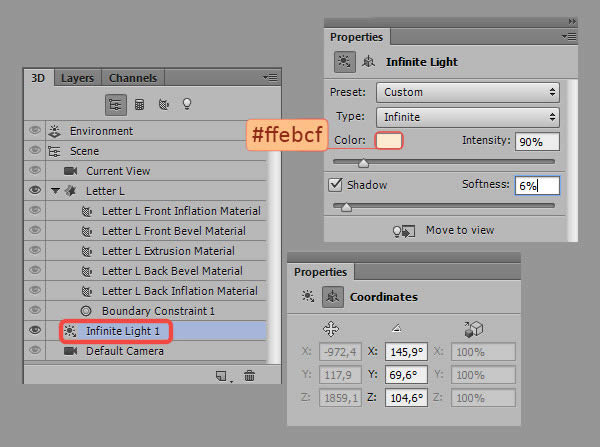Click Properties tab of Coordinates panel
This screenshot has height=447, width=600.
click(x=320, y=272)
